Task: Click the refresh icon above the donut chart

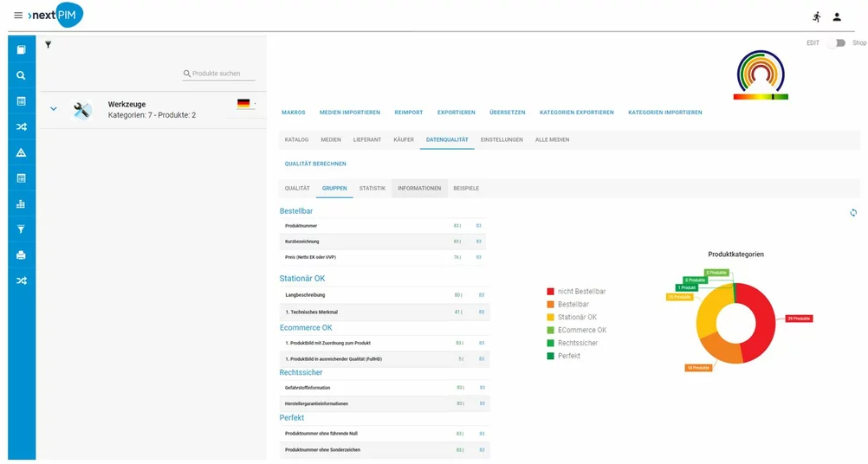Action: pyautogui.click(x=853, y=213)
